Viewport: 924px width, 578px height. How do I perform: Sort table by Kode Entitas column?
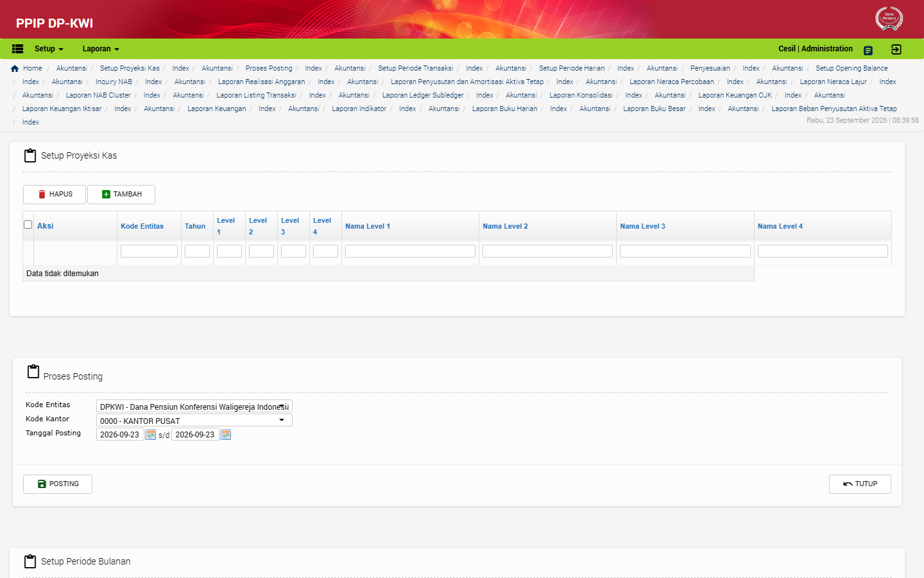tap(142, 226)
